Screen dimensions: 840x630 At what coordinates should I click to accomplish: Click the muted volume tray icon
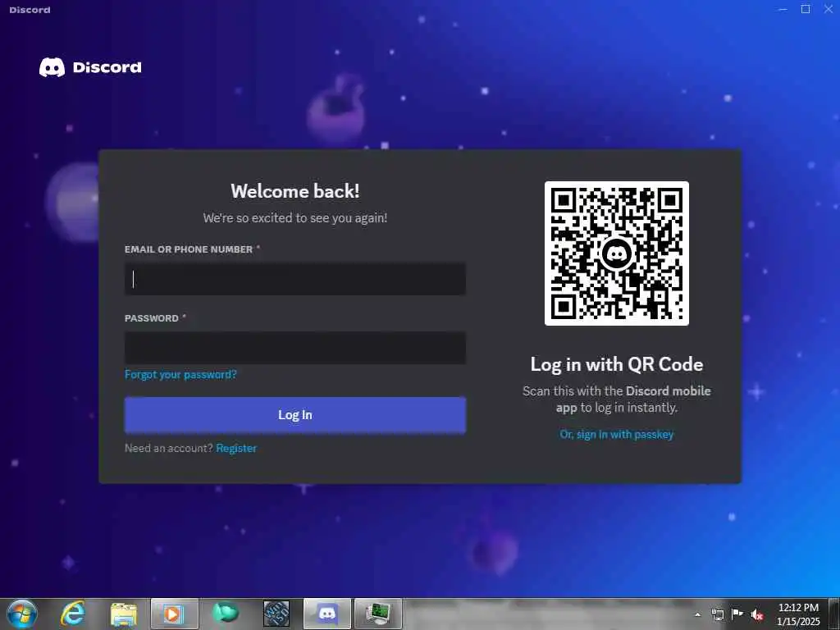(757, 614)
